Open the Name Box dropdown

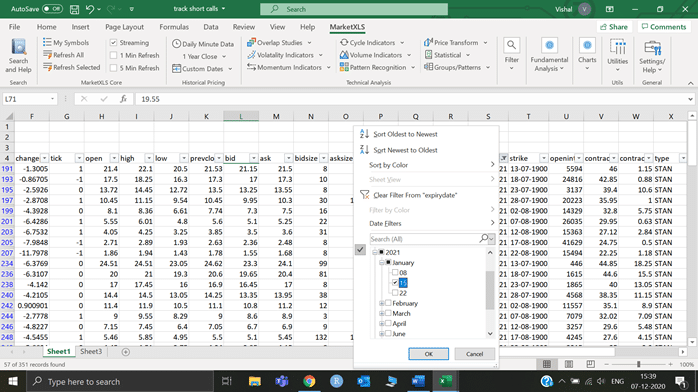click(53, 99)
